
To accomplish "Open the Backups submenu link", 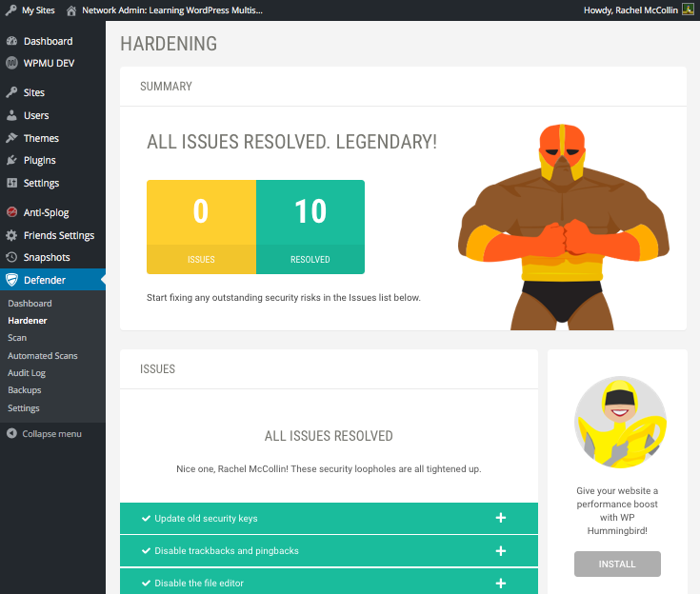I will (24, 390).
